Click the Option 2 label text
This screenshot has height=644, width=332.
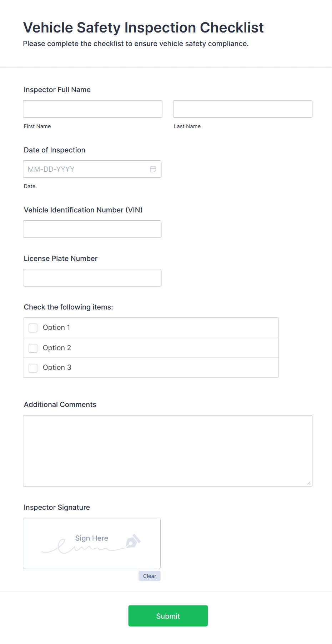click(57, 348)
